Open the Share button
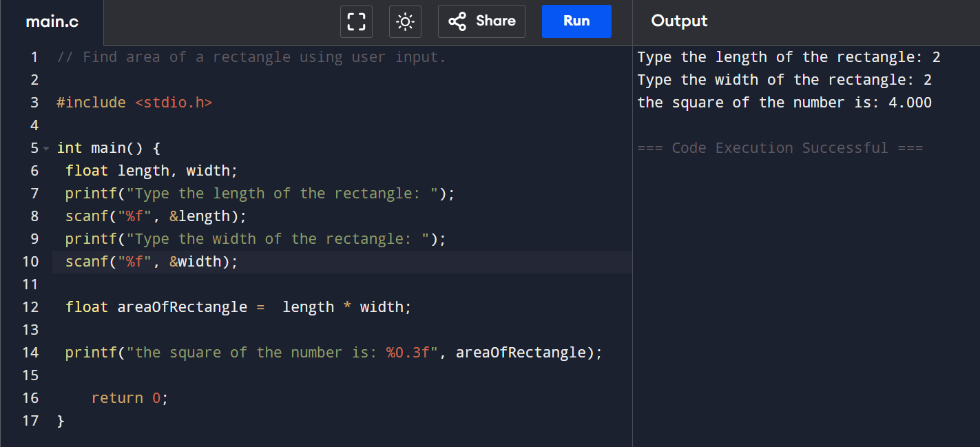980x447 pixels. click(481, 21)
